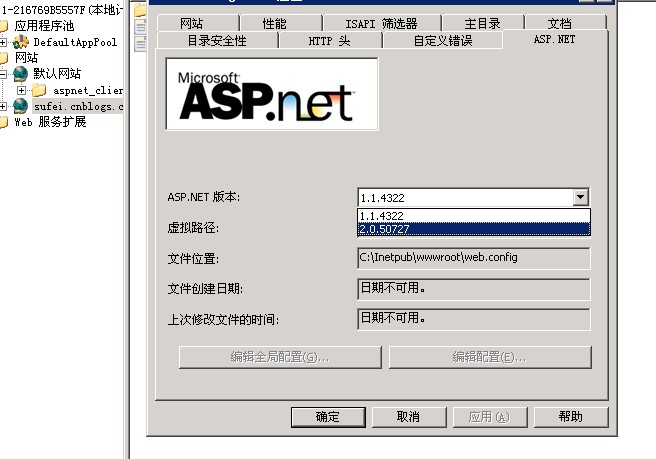Click the 编辑配置(E)... button

click(x=490, y=357)
